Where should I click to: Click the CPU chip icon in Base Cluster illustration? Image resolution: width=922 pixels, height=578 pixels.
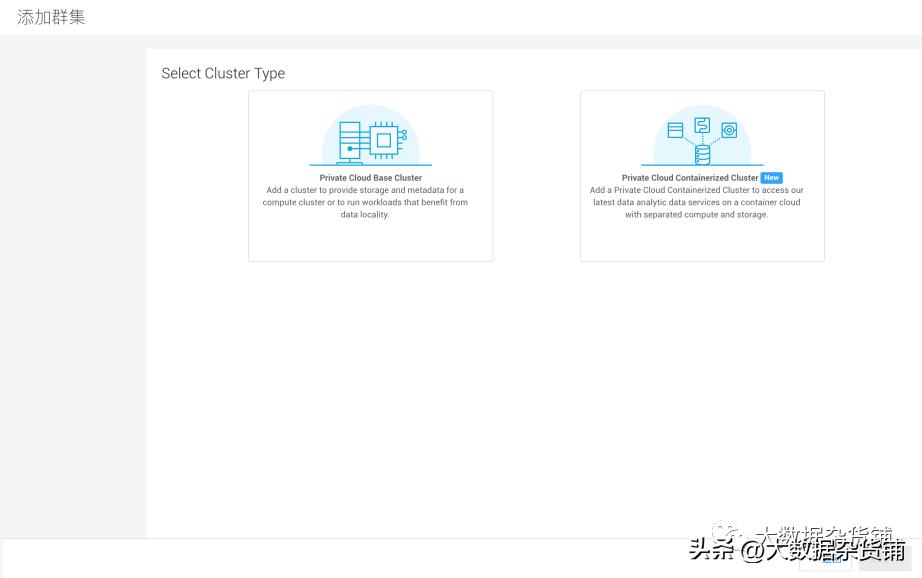tap(384, 140)
